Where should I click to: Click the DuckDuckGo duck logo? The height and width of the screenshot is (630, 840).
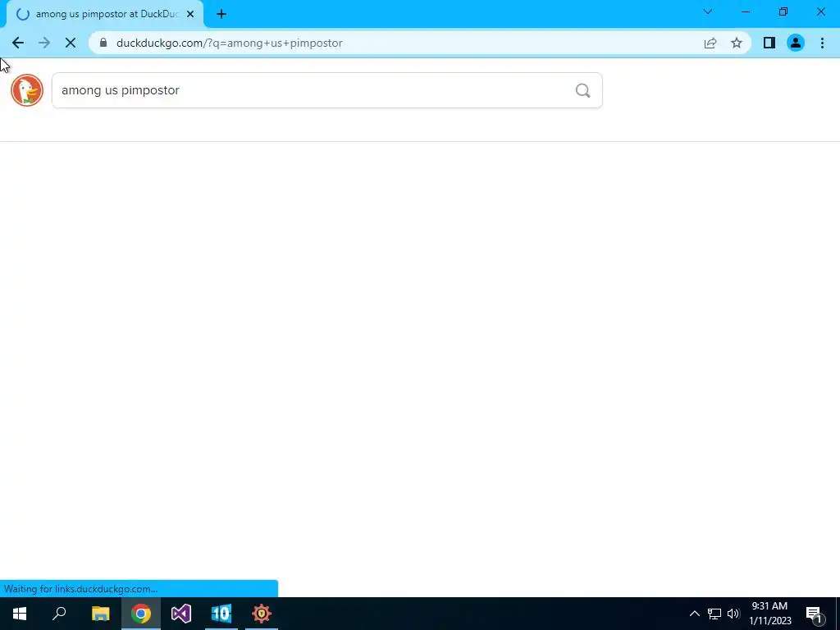[27, 90]
